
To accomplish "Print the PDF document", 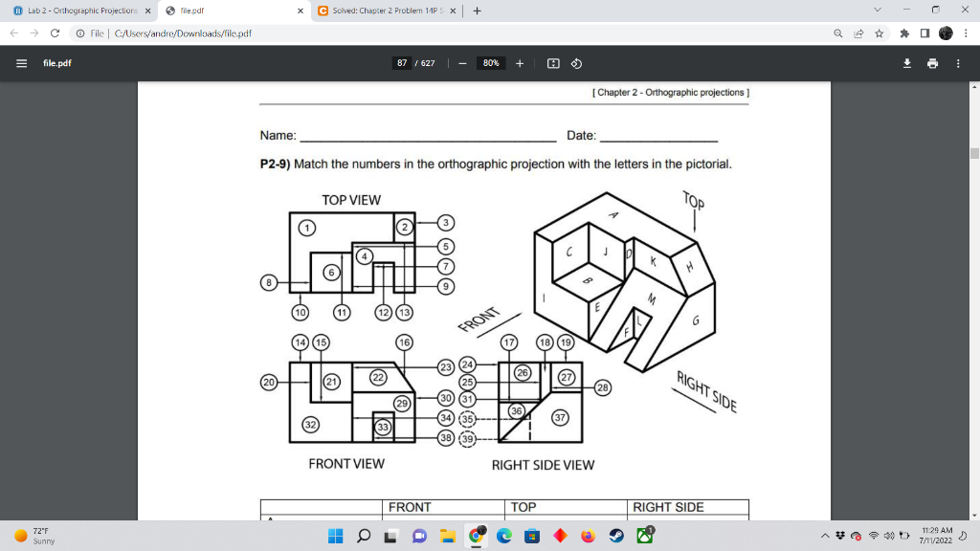I will (x=932, y=63).
